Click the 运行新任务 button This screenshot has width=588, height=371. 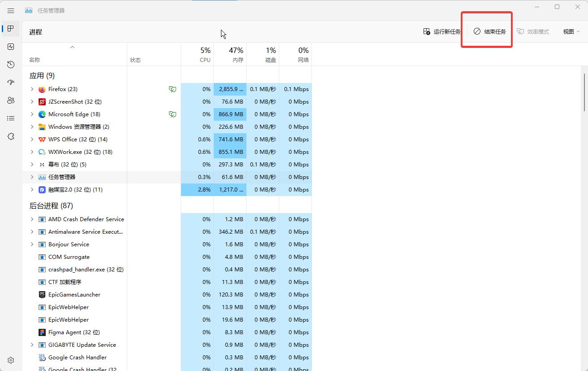click(442, 32)
